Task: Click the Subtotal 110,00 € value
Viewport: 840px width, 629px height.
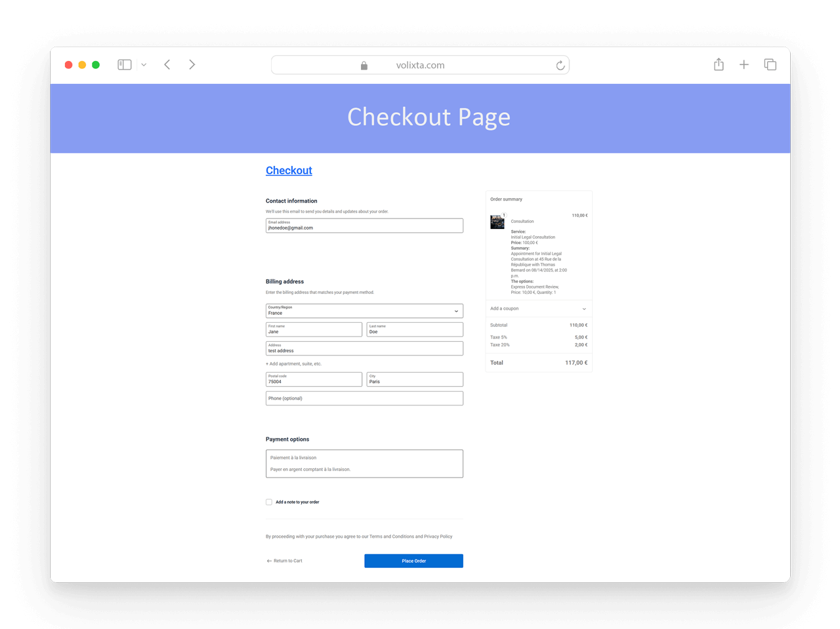Action: click(x=578, y=325)
